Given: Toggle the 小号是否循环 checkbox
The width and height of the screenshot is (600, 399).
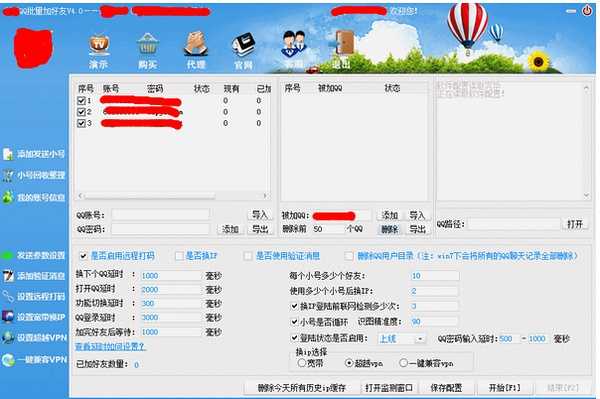Looking at the screenshot, I should (x=294, y=322).
